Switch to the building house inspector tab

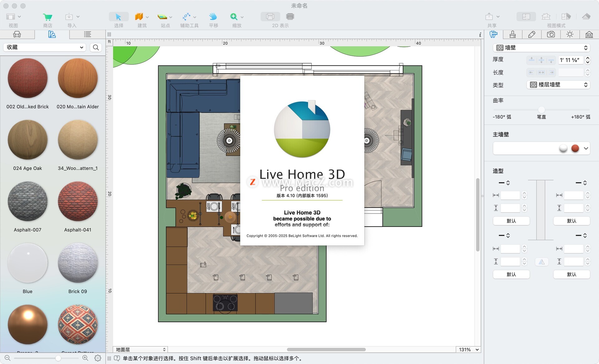tap(589, 35)
